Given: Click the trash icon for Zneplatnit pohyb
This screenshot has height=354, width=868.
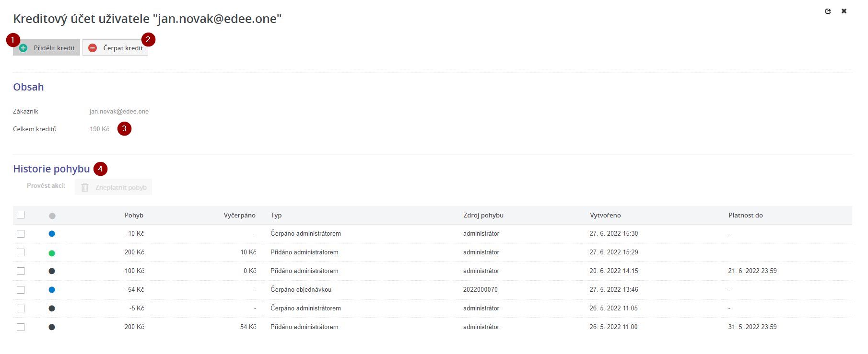Looking at the screenshot, I should [85, 187].
